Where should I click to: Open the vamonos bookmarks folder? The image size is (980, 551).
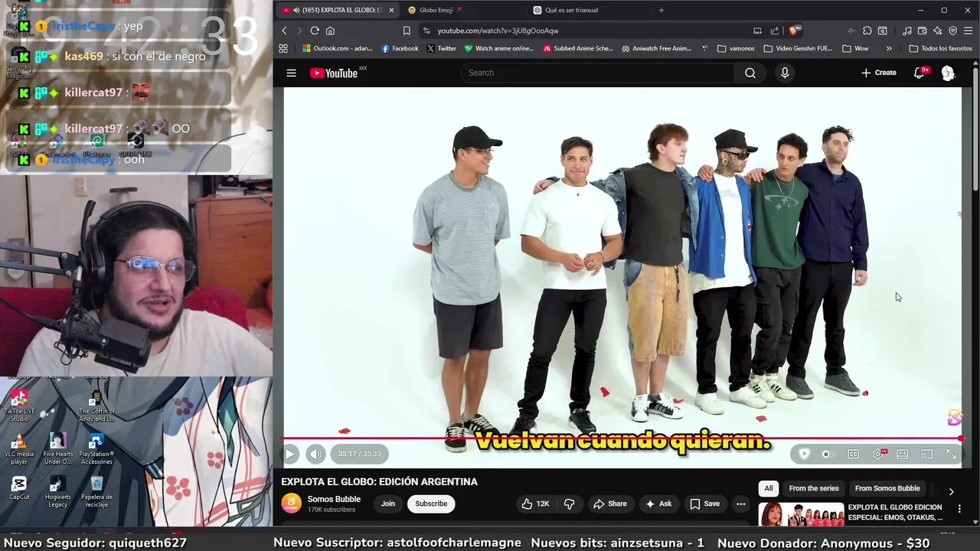coord(736,48)
